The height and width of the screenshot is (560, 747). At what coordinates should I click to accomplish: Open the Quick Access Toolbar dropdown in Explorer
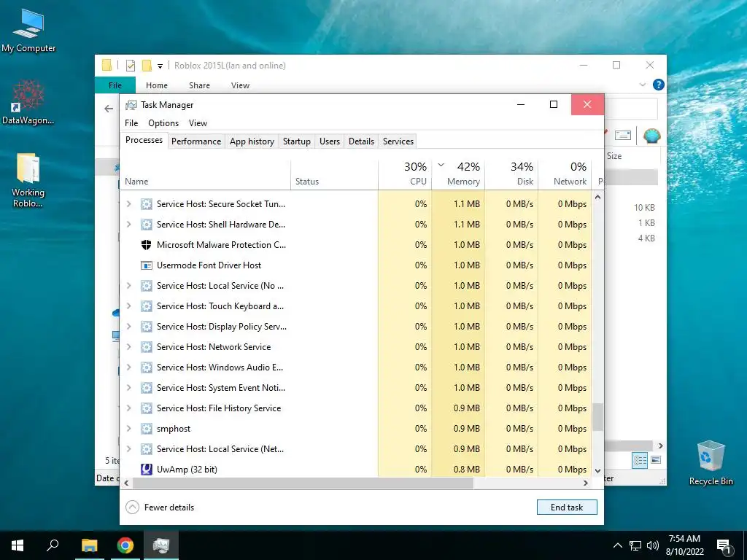(160, 66)
